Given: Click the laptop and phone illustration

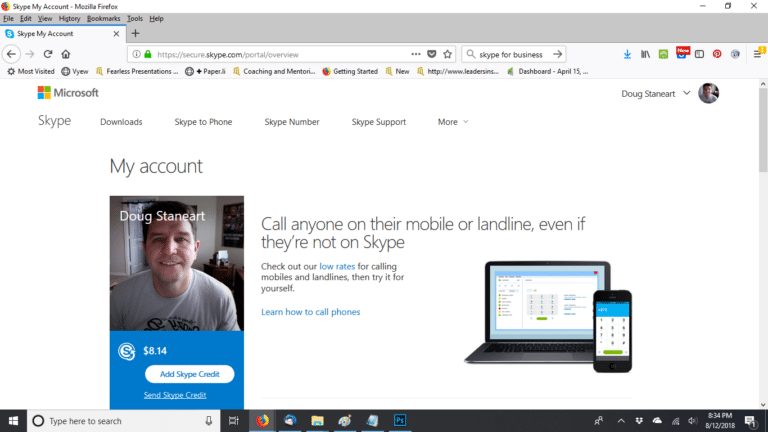Looking at the screenshot, I should 548,316.
